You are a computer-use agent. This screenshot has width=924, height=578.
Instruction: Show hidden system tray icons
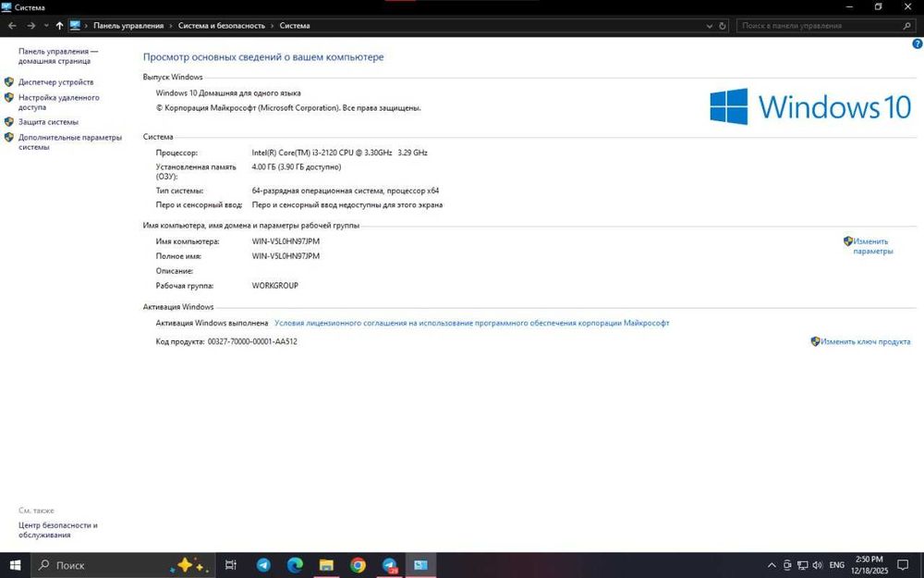772,565
